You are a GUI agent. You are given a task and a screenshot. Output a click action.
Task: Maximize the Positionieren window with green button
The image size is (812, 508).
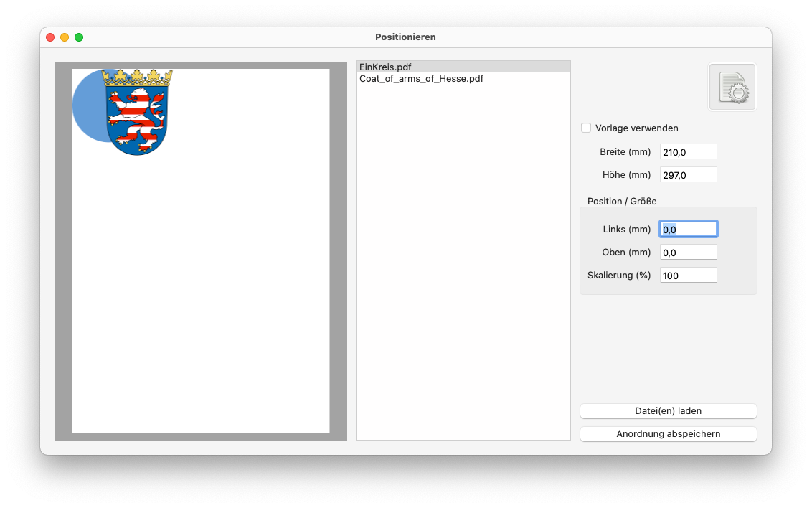click(79, 37)
